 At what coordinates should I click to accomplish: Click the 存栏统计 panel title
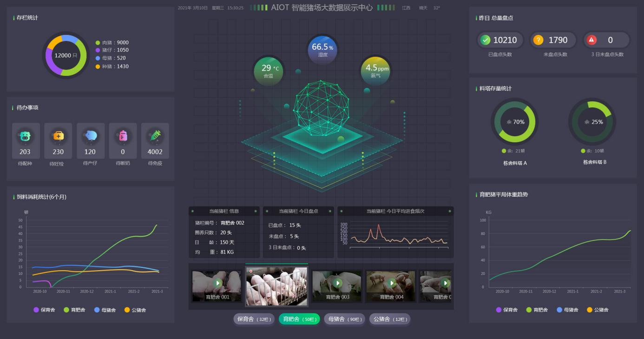(x=27, y=18)
